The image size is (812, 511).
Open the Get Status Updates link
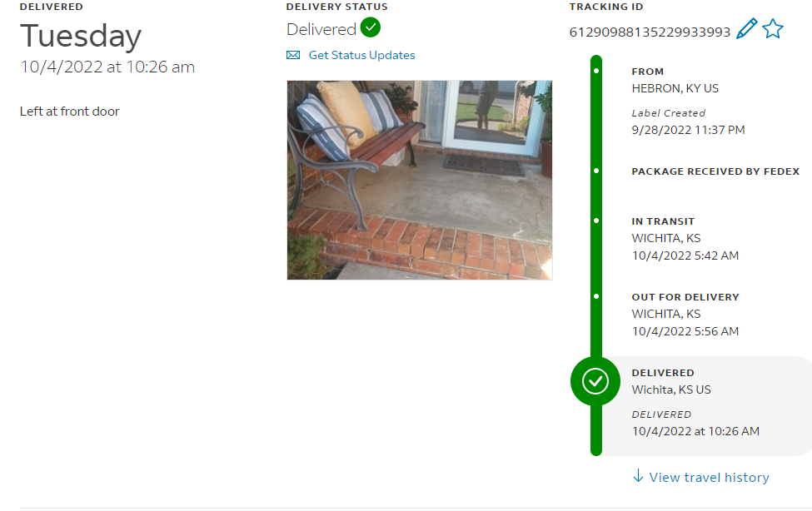pyautogui.click(x=361, y=55)
